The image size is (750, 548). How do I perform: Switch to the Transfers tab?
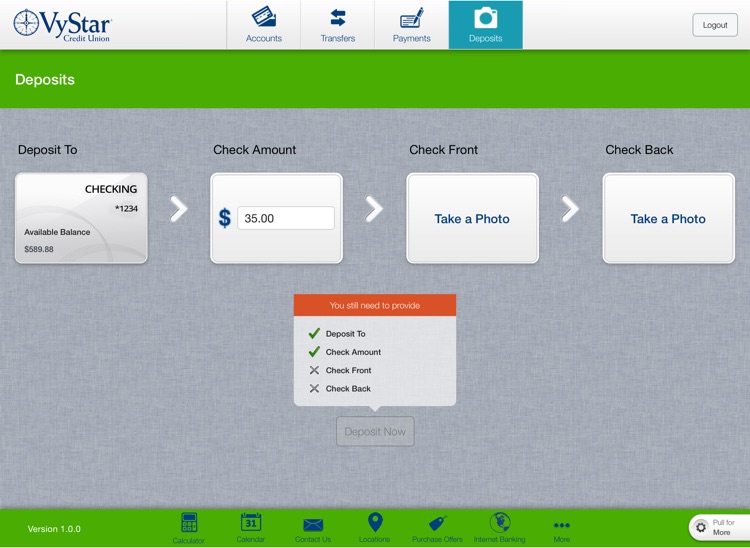(x=338, y=25)
